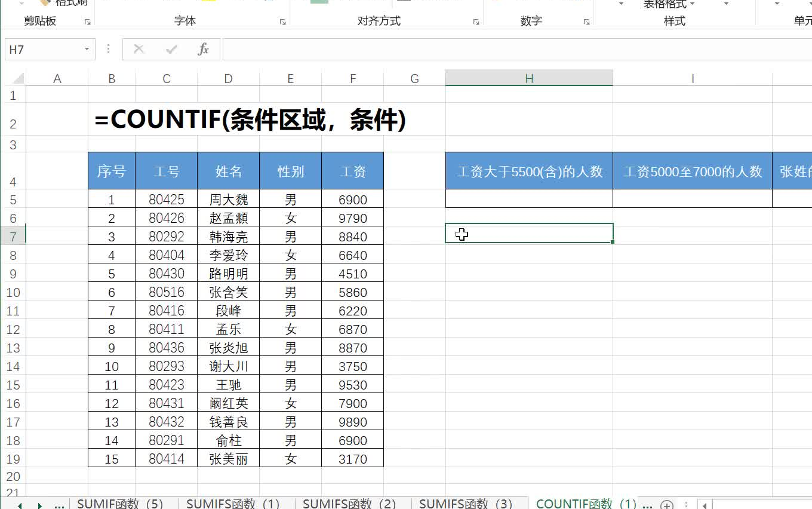
Task: Select employee ID cell 80411
Action: (167, 329)
